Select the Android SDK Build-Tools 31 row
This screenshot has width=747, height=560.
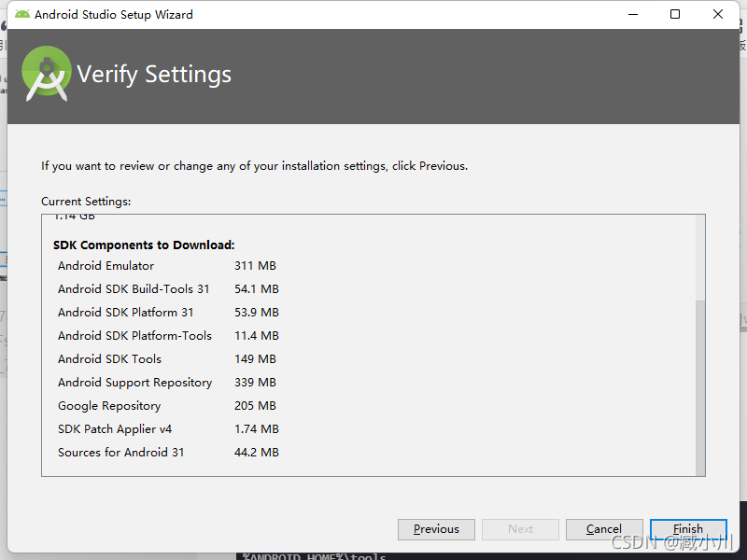click(168, 289)
